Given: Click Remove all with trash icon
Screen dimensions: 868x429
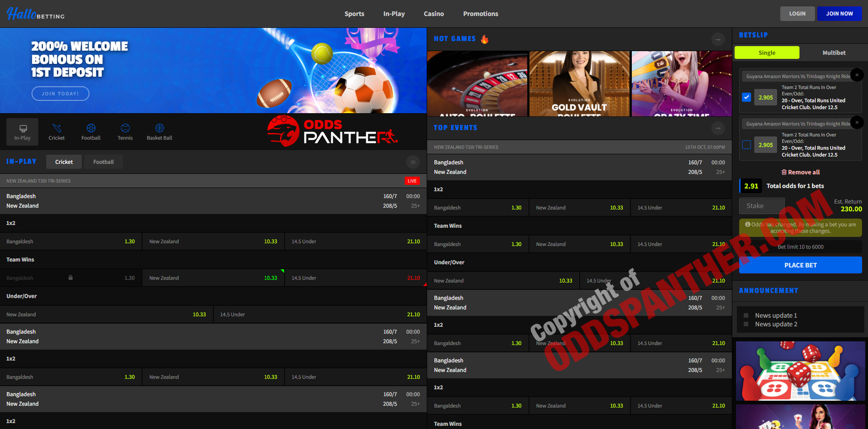Looking at the screenshot, I should 800,172.
